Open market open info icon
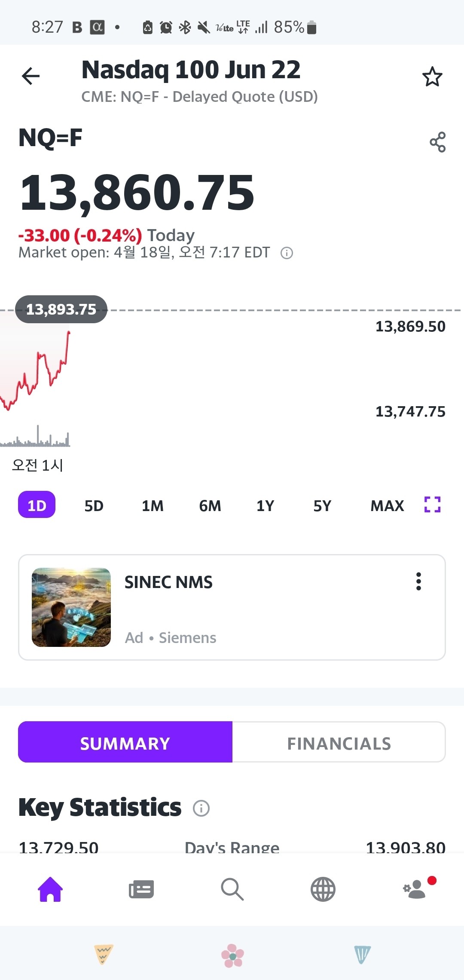 point(287,253)
